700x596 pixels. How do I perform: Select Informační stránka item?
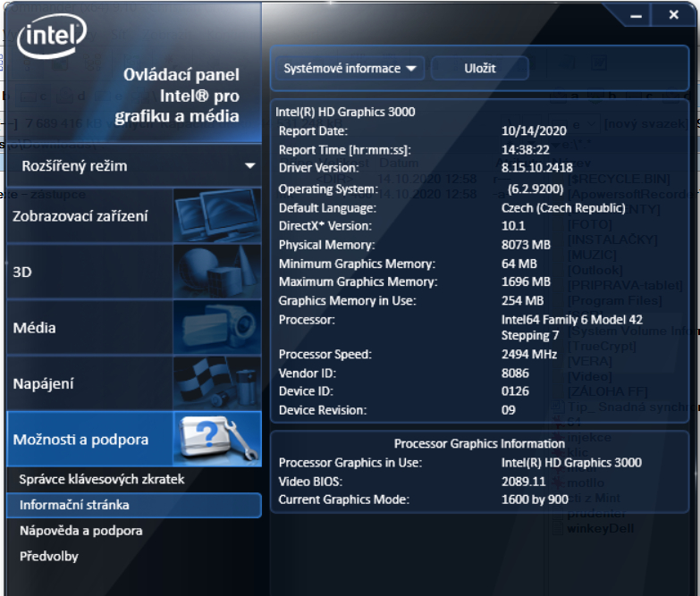tap(134, 505)
